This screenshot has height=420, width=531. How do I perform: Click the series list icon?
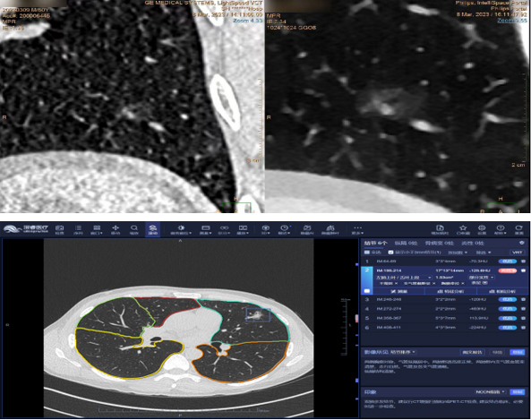click(x=78, y=229)
